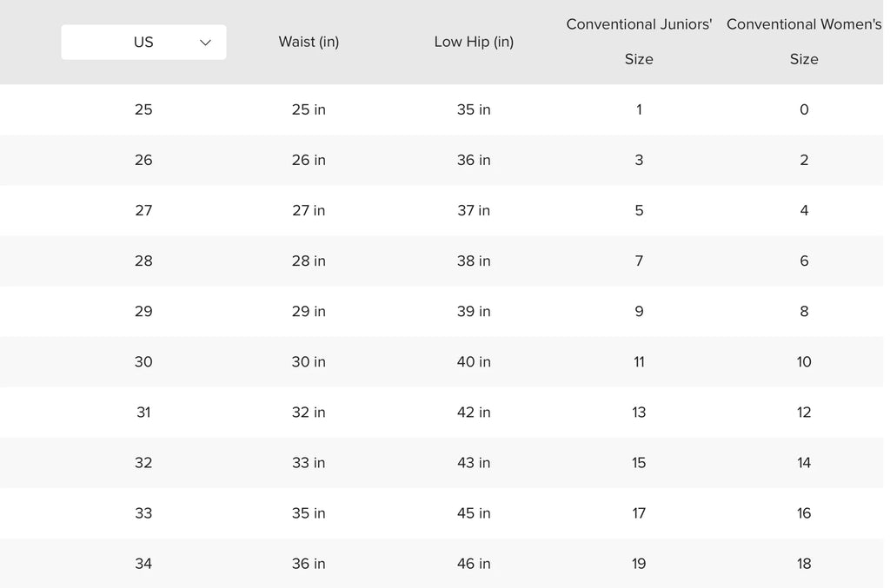Click women's size 18 value
Screen dimensions: 890x588
[804, 563]
